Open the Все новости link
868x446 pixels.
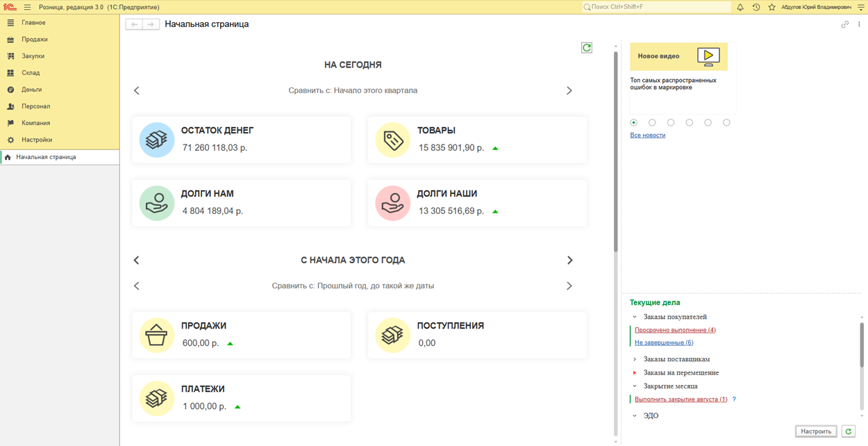pyautogui.click(x=647, y=135)
